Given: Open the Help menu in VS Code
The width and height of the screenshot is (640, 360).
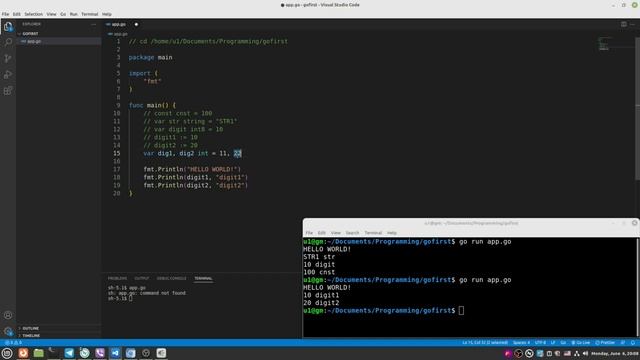Looking at the screenshot, I should pyautogui.click(x=107, y=14).
